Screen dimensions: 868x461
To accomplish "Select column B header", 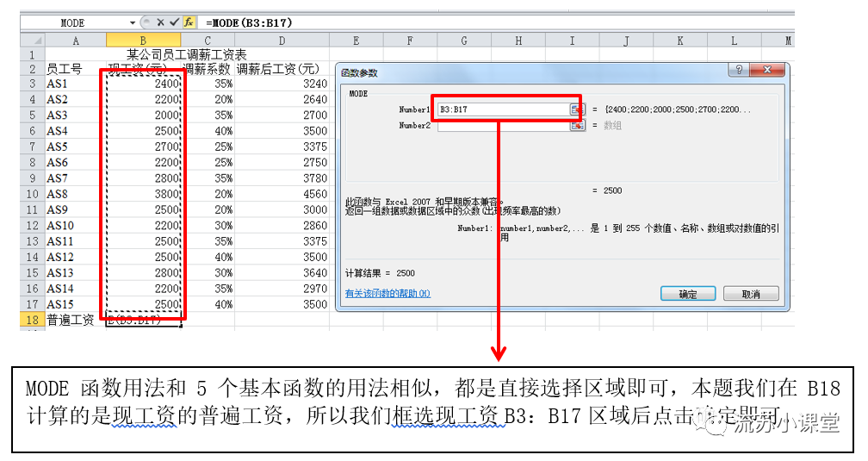I will click(143, 40).
